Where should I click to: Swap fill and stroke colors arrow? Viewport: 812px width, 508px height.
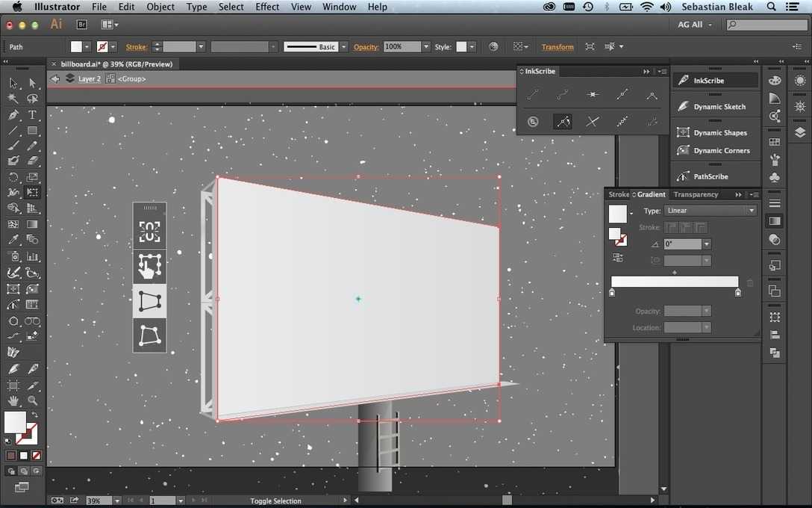34,415
